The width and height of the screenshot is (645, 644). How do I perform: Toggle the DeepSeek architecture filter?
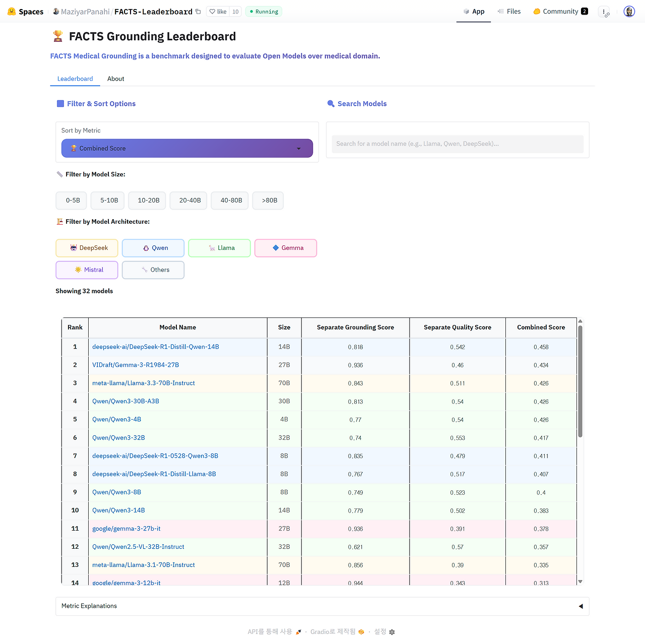(x=86, y=248)
